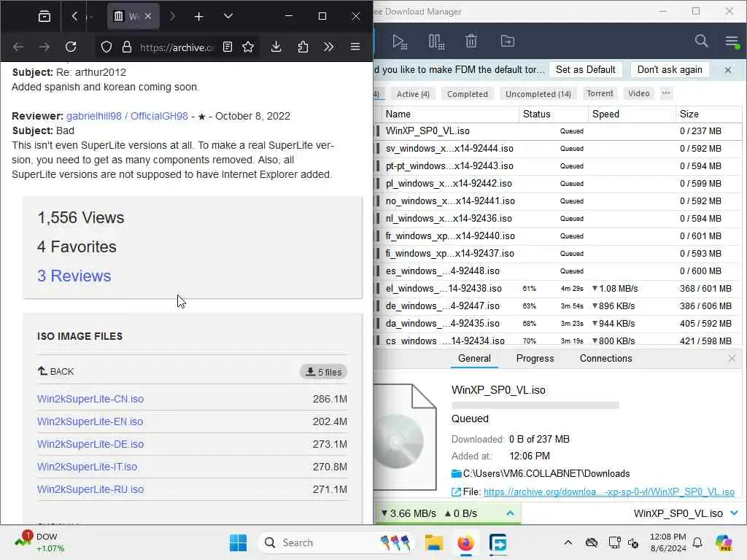Expand the speed limit chevron in status bar

point(510,513)
